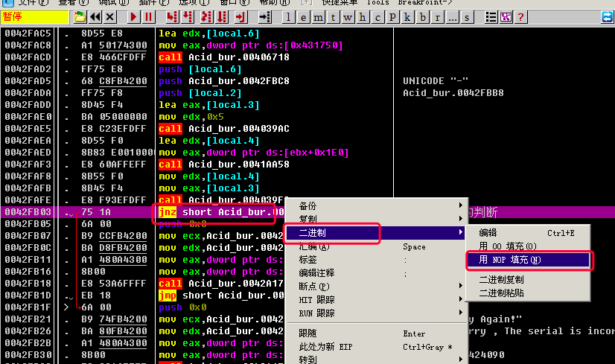Expand the RUN 跟踪 submenu arrow
Image resolution: width=615 pixels, height=364 pixels.
point(461,312)
